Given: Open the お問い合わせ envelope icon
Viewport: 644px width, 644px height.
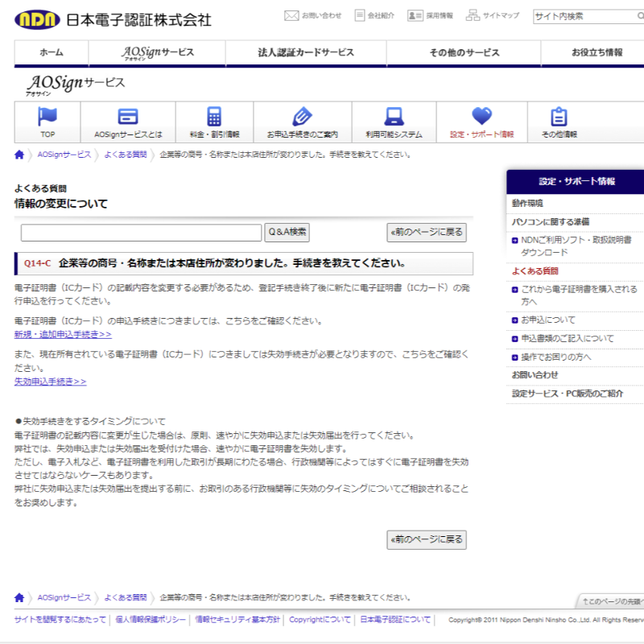Looking at the screenshot, I should click(x=291, y=15).
